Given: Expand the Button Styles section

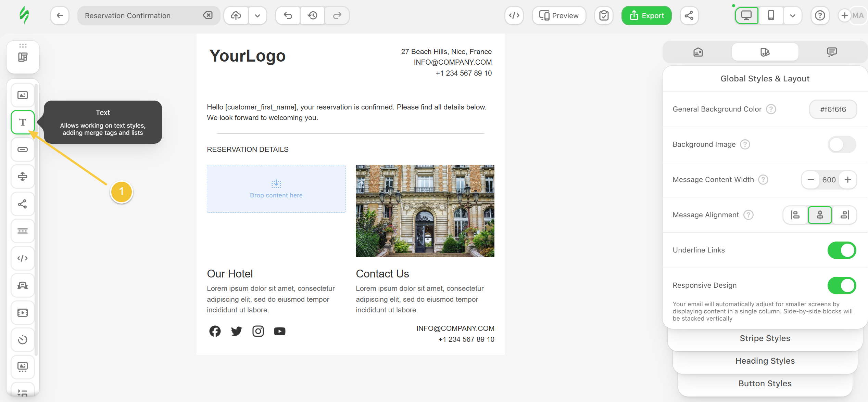Looking at the screenshot, I should tap(765, 384).
